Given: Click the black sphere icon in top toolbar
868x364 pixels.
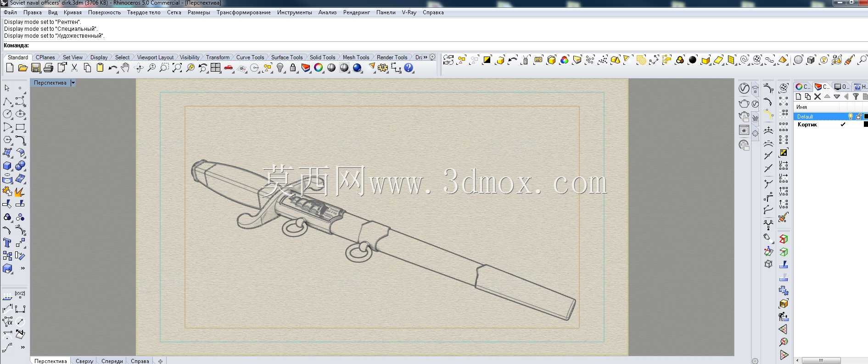Looking at the screenshot, I should 693,60.
